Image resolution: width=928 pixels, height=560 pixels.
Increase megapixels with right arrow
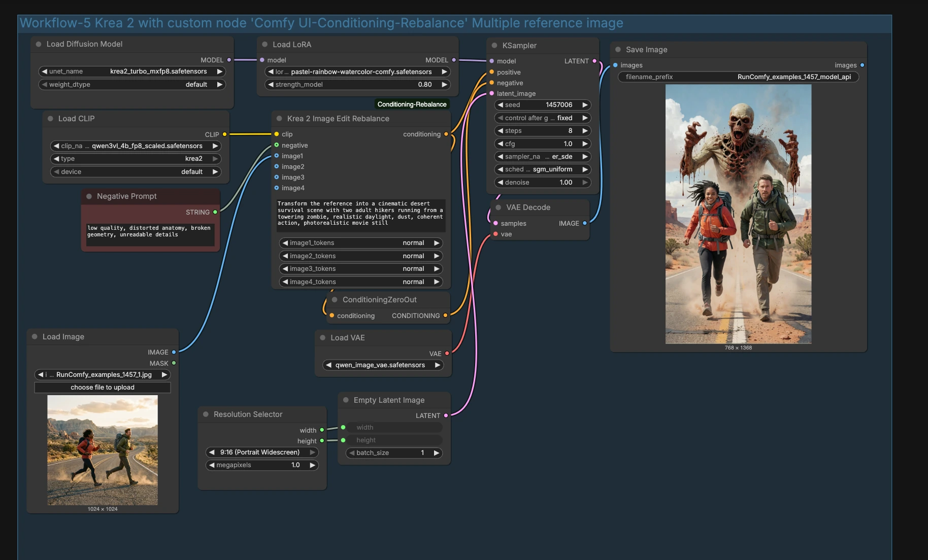pos(312,465)
